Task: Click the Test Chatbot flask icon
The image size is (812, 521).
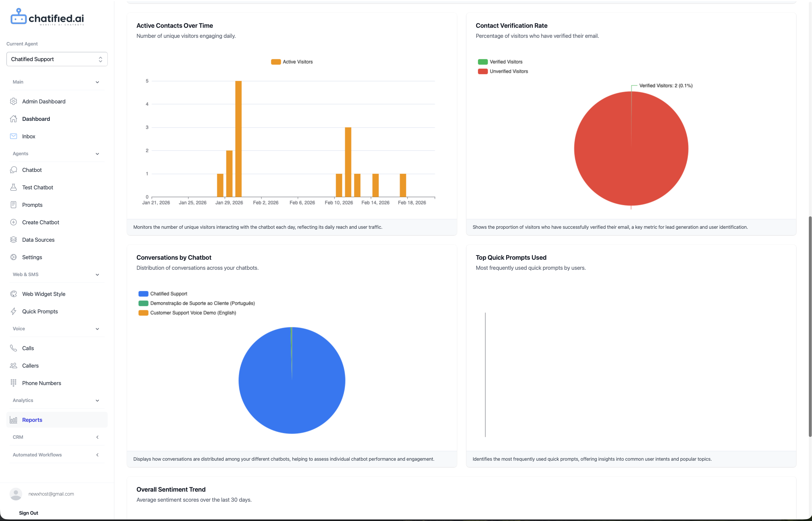Action: pos(13,188)
